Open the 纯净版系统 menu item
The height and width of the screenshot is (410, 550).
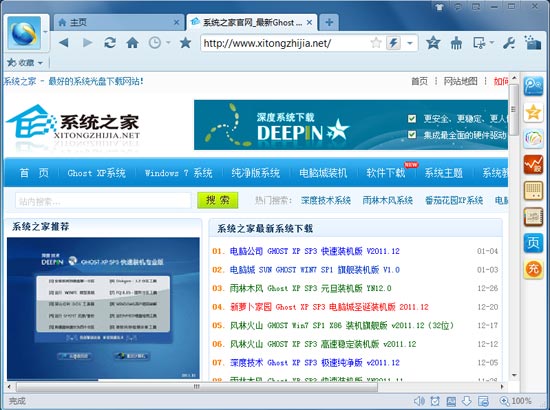click(x=256, y=173)
